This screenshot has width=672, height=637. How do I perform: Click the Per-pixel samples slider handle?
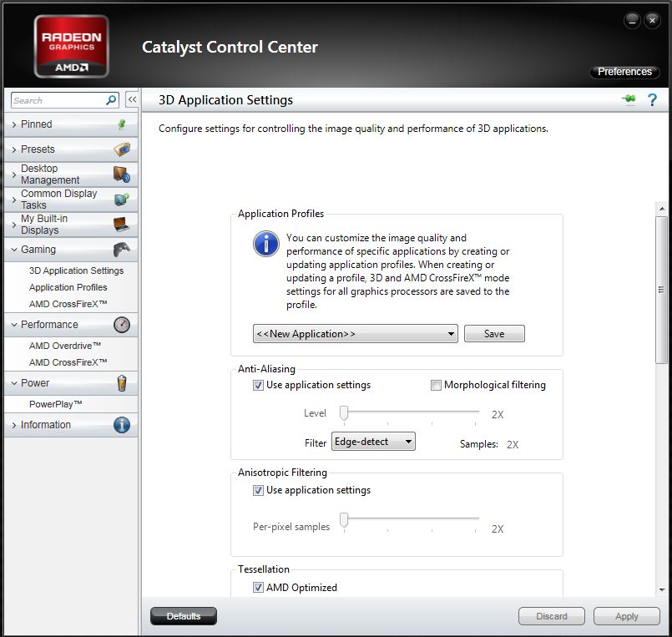pyautogui.click(x=344, y=520)
